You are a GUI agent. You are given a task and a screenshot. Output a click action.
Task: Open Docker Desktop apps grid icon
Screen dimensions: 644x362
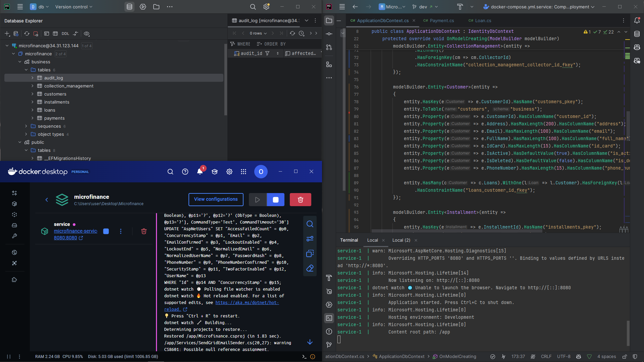coord(244,172)
